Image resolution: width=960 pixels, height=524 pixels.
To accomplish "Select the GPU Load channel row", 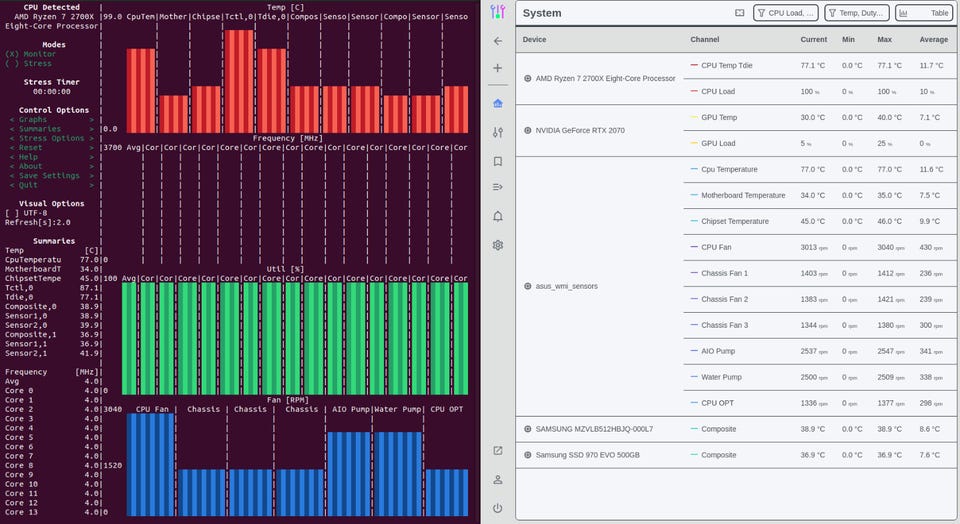I will 820,143.
